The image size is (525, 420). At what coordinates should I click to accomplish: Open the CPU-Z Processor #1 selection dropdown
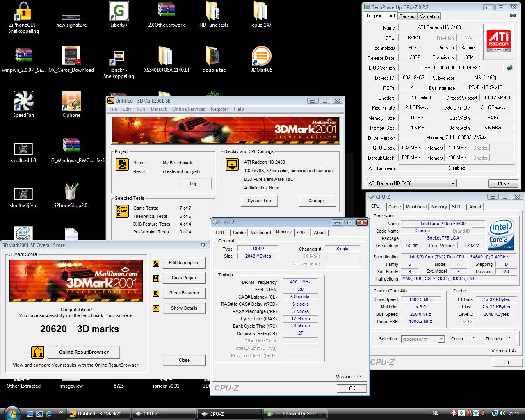pyautogui.click(x=423, y=339)
